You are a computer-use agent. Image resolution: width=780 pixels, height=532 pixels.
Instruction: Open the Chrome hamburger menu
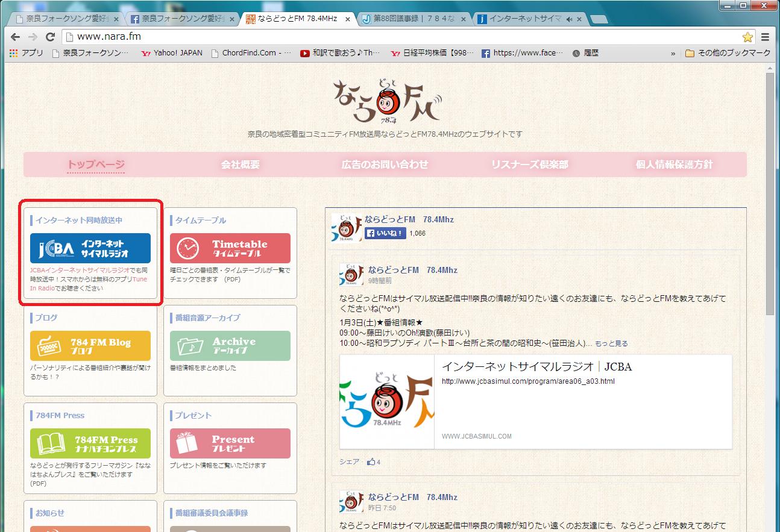[766, 37]
